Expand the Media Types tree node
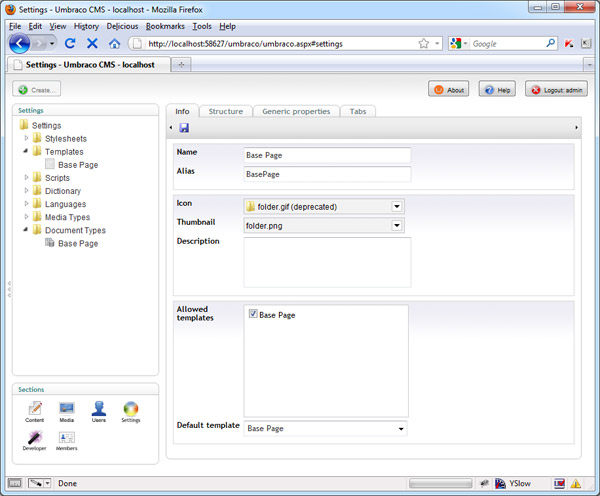This screenshot has width=600, height=496. tap(26, 217)
